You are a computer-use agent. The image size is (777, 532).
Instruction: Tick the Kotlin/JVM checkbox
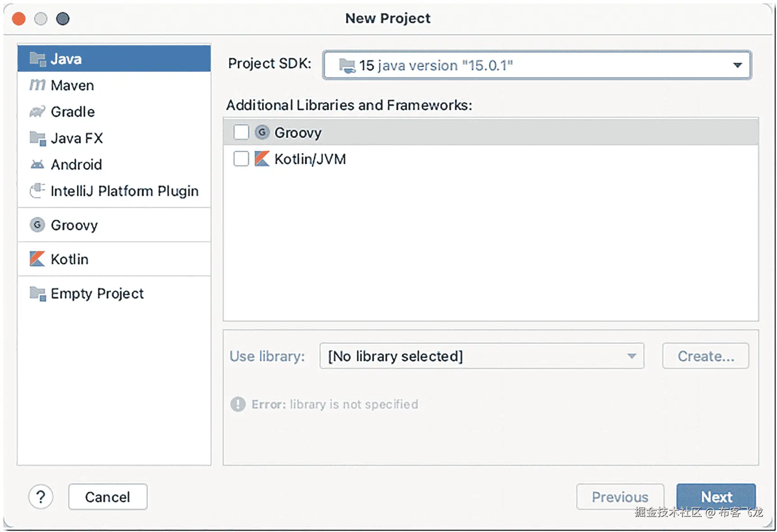241,159
